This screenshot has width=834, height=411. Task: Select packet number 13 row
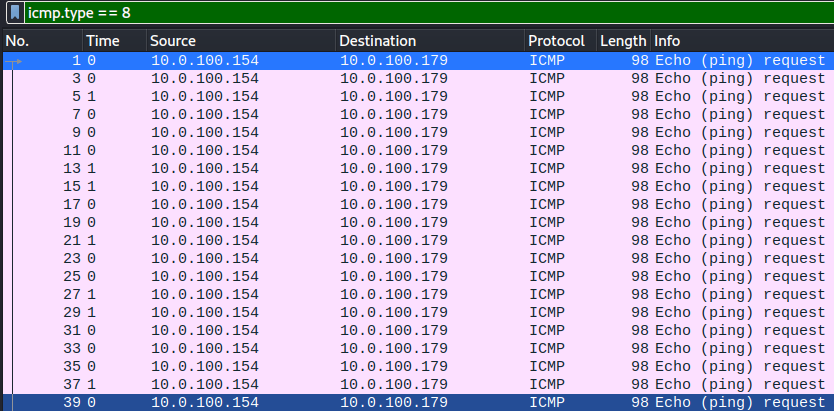pos(418,169)
